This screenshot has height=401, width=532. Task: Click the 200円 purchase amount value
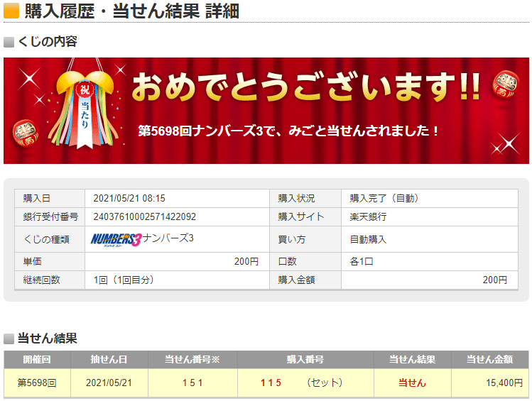click(x=495, y=280)
